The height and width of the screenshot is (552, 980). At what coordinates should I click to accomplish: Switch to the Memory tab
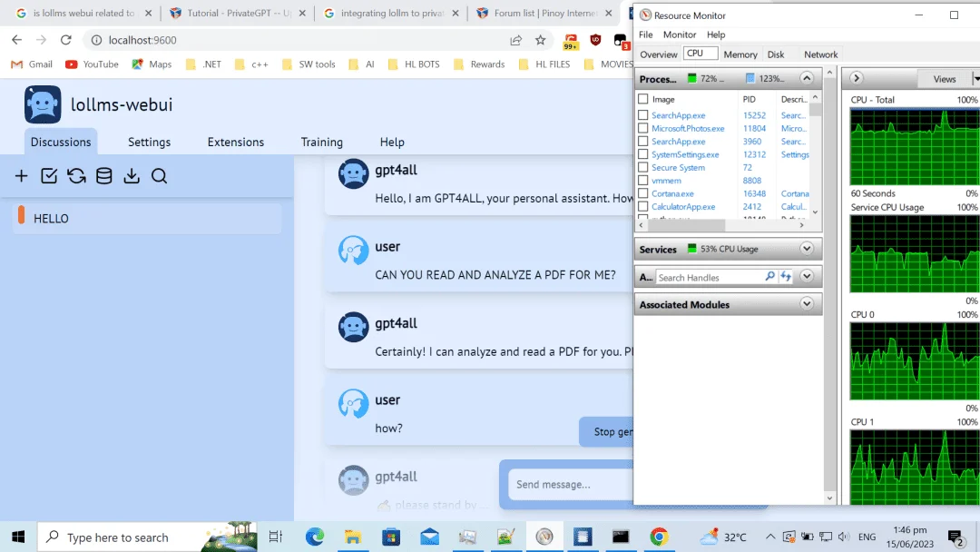coord(740,54)
